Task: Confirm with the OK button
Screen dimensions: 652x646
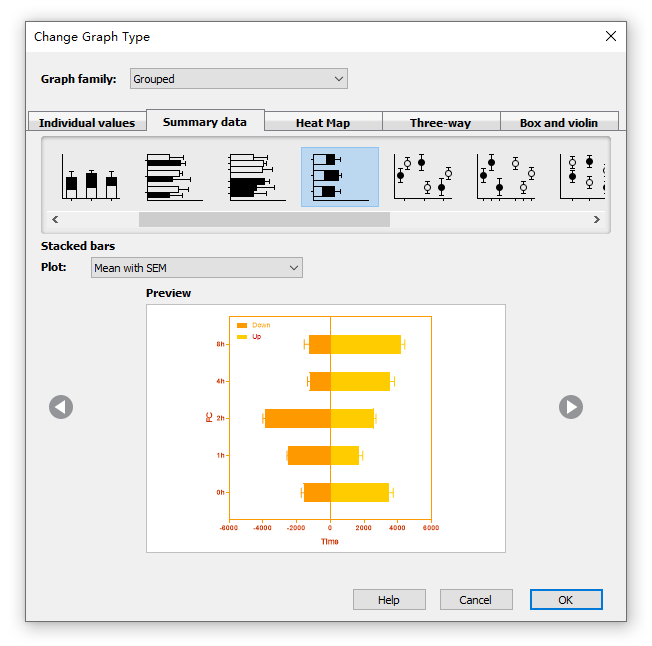Action: point(566,600)
